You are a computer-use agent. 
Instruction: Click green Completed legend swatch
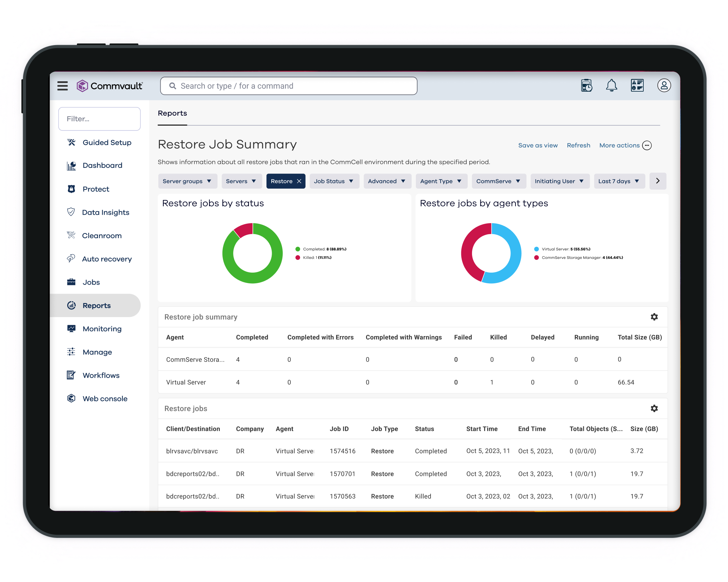(298, 249)
